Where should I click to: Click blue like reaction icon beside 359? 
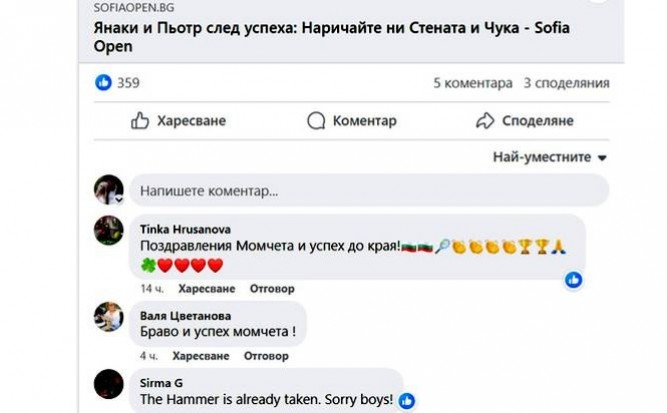click(103, 83)
